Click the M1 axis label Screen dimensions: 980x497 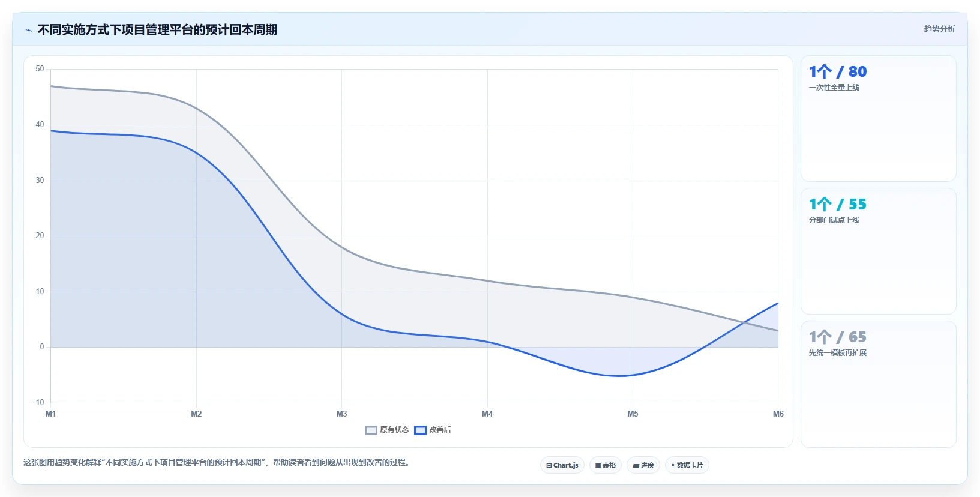click(51, 414)
